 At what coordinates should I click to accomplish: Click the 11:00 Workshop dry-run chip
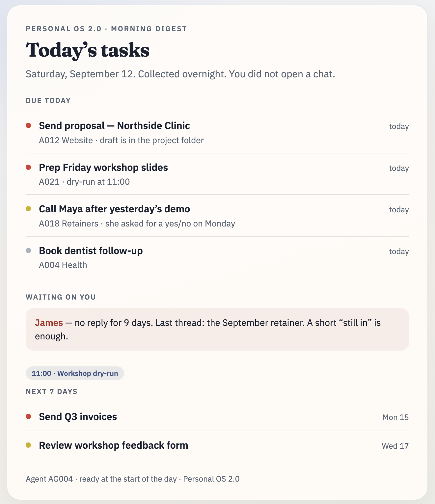click(75, 373)
